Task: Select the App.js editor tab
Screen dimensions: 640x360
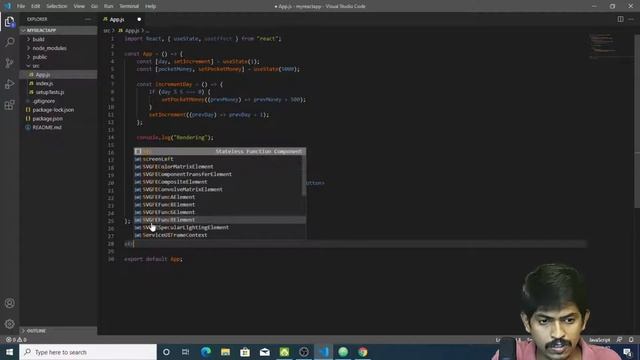Action: click(121, 19)
